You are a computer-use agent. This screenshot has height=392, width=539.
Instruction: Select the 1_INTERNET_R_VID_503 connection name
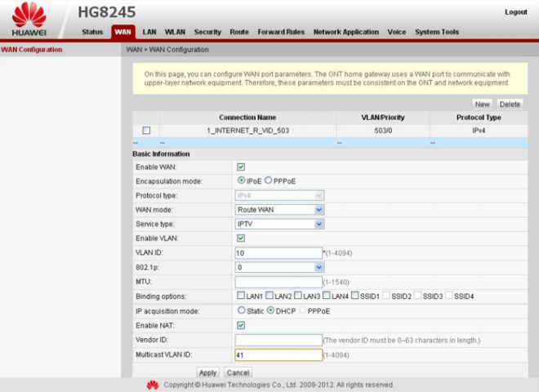[247, 131]
